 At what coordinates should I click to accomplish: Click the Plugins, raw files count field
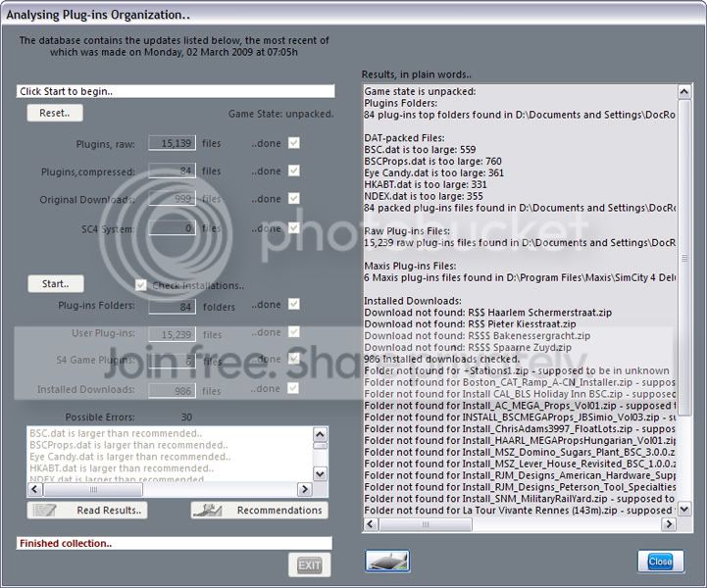(173, 143)
